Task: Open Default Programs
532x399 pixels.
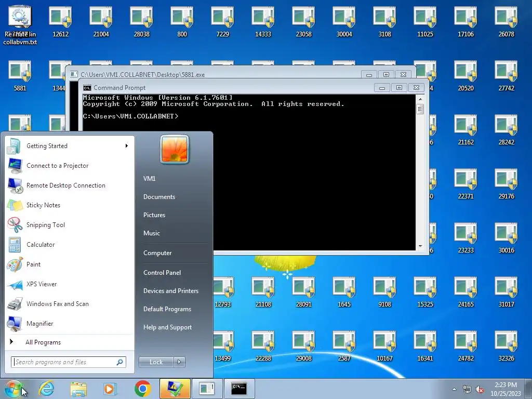Action: click(167, 309)
